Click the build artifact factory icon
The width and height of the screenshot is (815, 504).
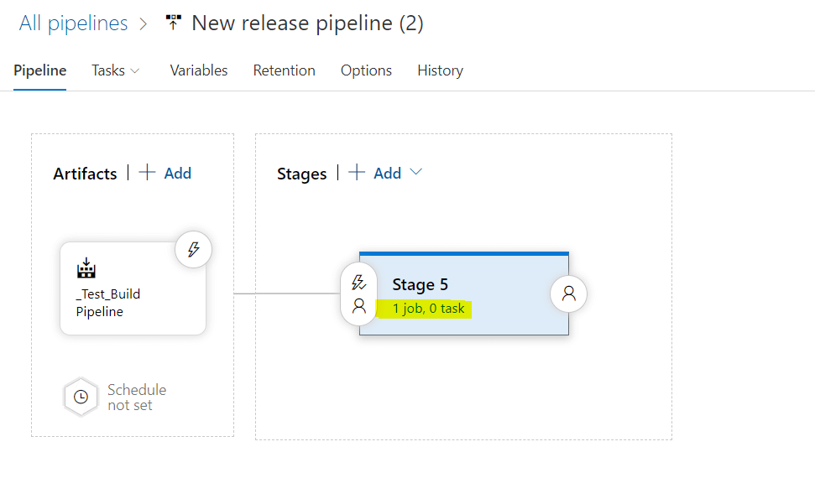(86, 268)
